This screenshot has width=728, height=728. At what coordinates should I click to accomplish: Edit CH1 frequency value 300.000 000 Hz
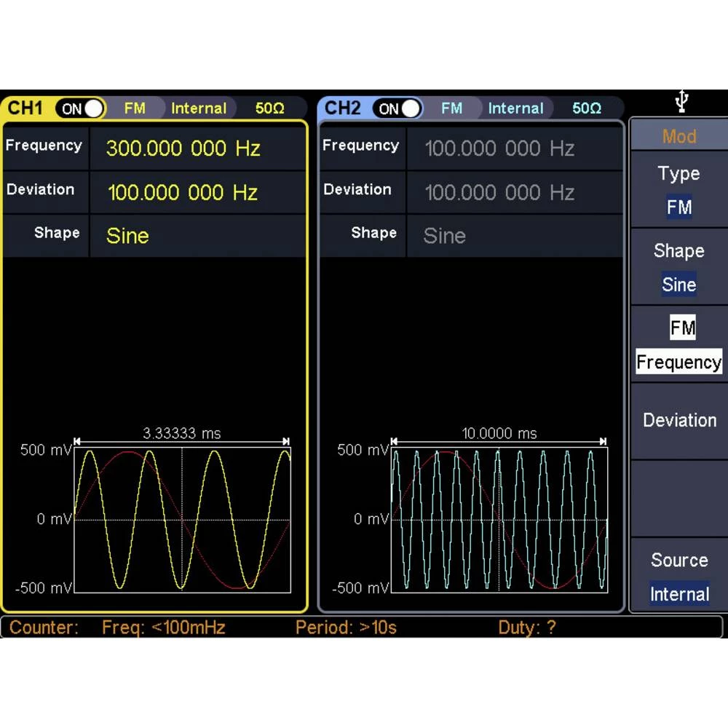tap(183, 149)
